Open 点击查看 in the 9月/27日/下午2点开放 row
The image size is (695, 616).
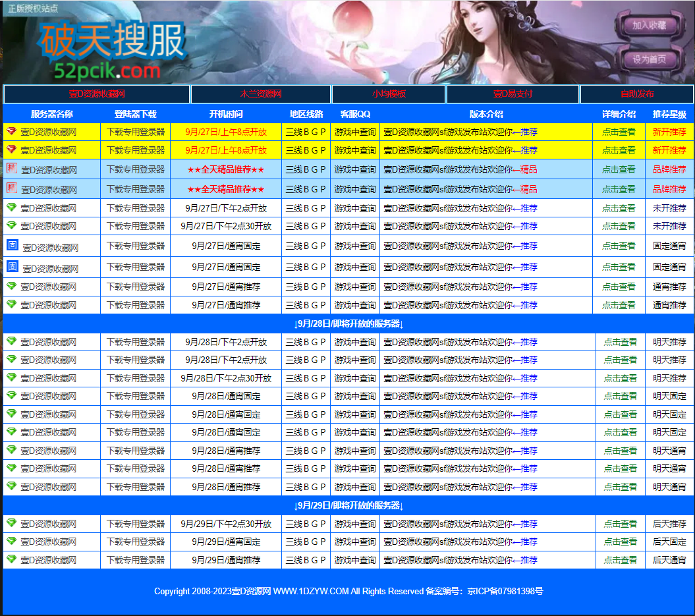pyautogui.click(x=619, y=208)
